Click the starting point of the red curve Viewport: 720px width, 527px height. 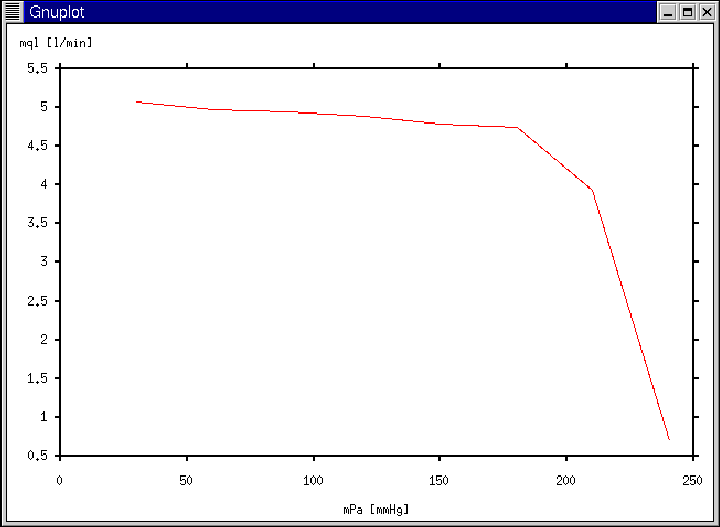[138, 102]
